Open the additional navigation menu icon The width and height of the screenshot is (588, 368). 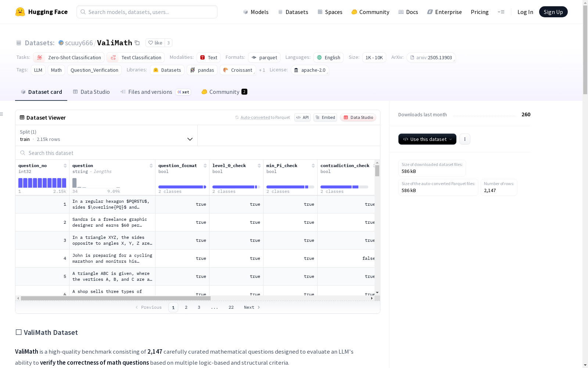coord(501,12)
